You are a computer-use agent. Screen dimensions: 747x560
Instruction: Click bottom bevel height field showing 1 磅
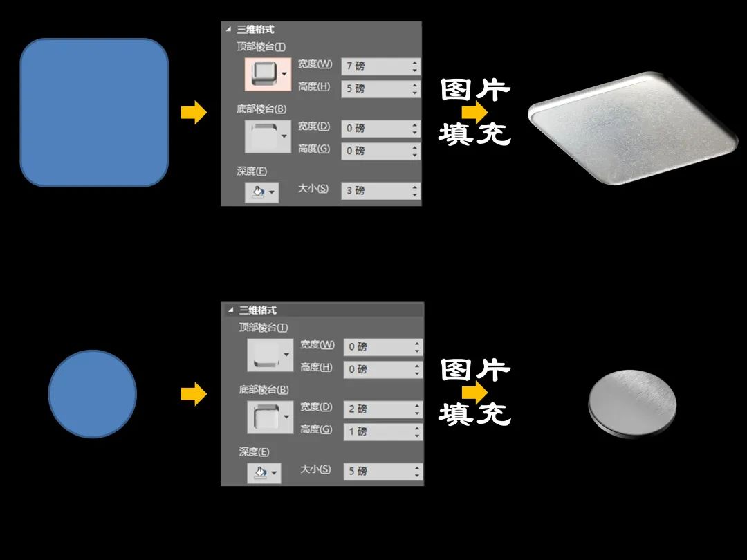pyautogui.click(x=383, y=431)
